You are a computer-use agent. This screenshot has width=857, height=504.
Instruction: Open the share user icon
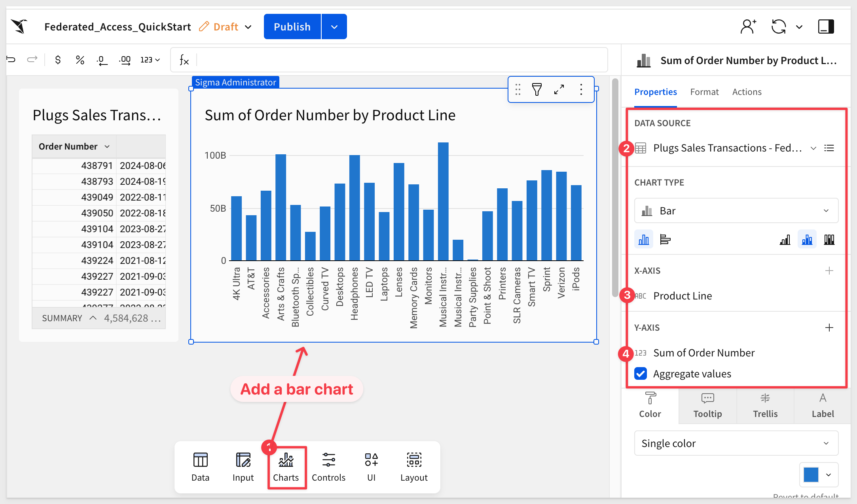pyautogui.click(x=748, y=27)
